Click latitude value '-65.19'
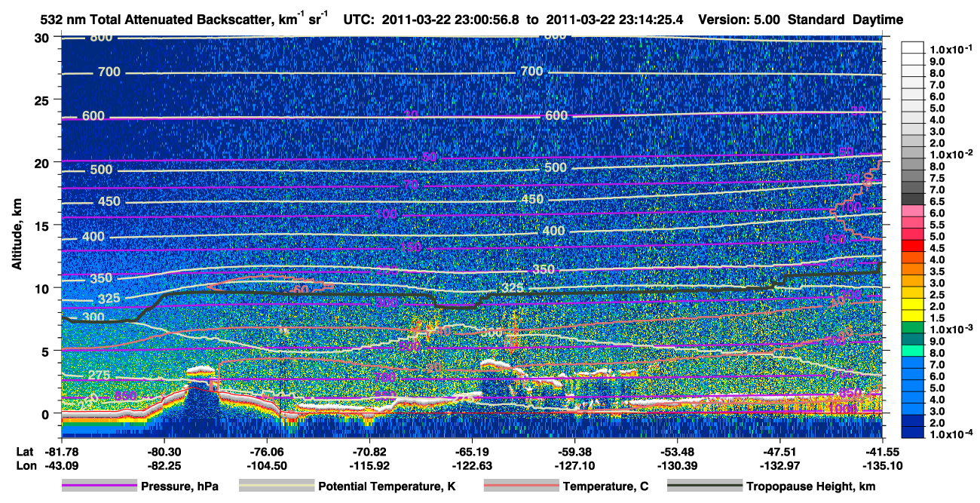Image resolution: width=980 pixels, height=503 pixels. (x=471, y=453)
